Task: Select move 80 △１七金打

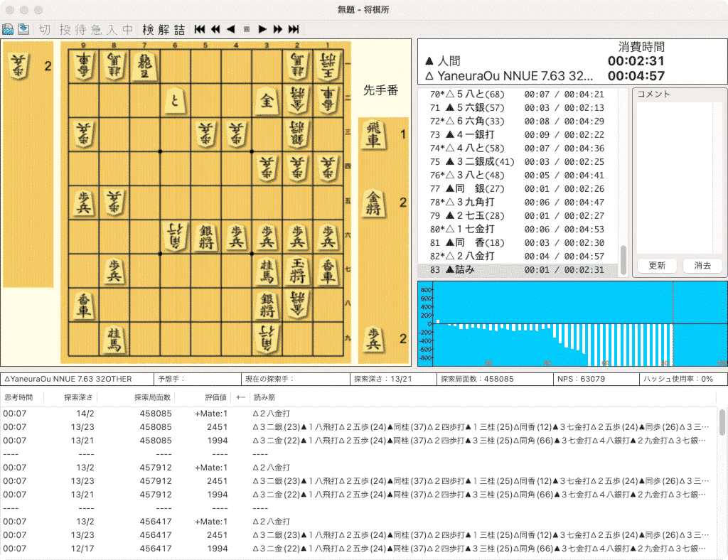Action: [x=518, y=230]
